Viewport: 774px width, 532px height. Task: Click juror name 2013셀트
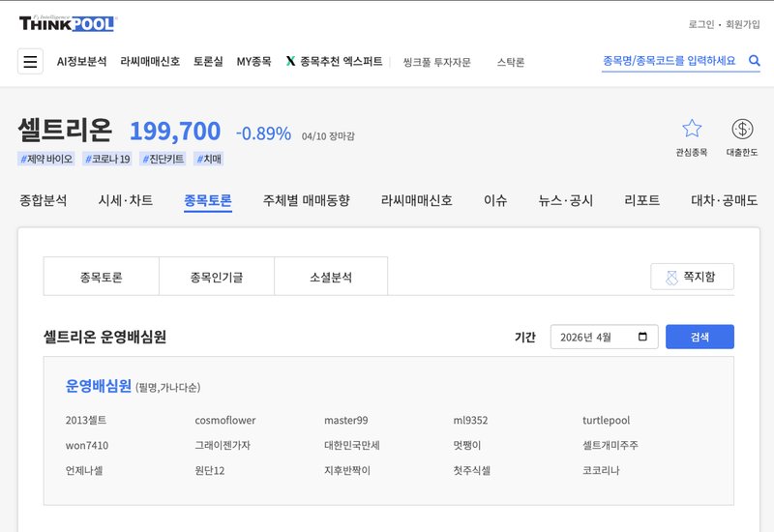(86, 420)
